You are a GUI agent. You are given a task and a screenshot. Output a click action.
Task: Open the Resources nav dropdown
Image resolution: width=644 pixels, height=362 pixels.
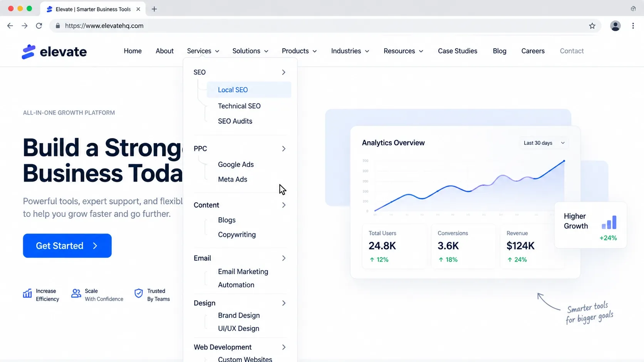click(x=403, y=51)
